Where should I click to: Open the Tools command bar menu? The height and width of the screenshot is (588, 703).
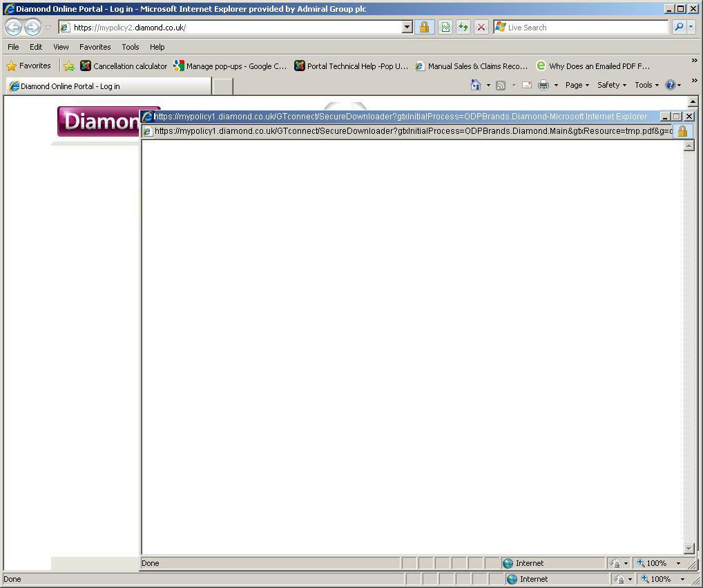pyautogui.click(x=646, y=85)
